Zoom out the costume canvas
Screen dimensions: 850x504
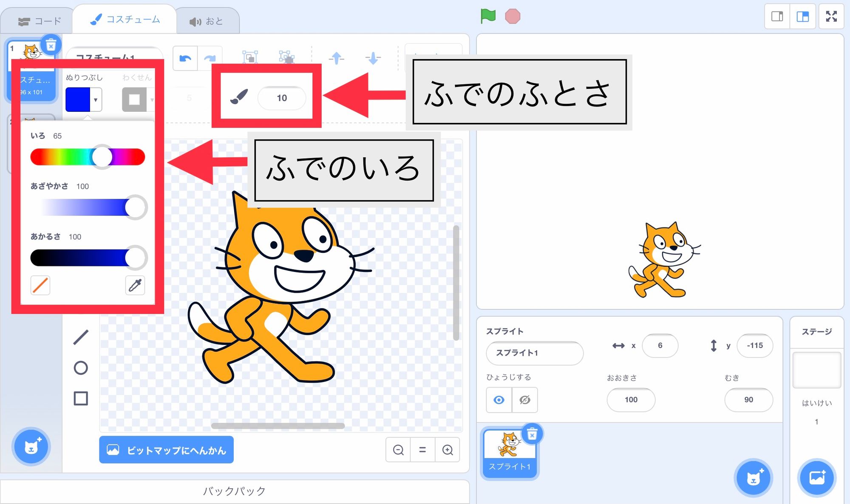(398, 450)
